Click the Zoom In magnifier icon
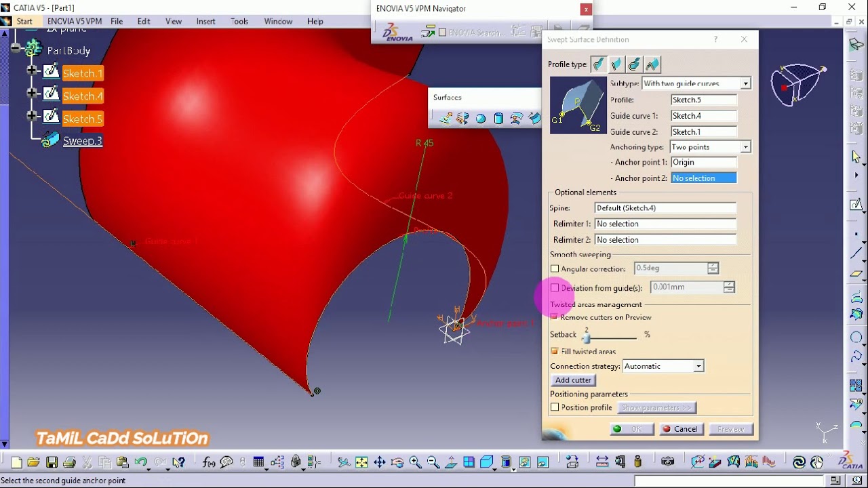 pos(414,462)
